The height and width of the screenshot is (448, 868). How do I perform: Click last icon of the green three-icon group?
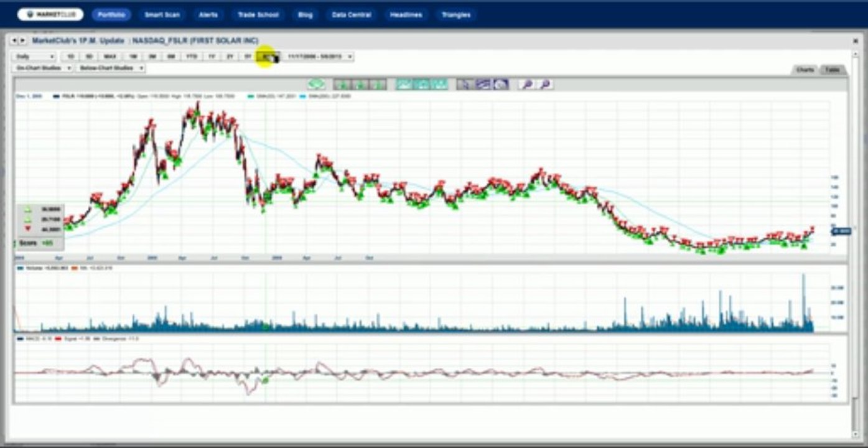tap(378, 84)
